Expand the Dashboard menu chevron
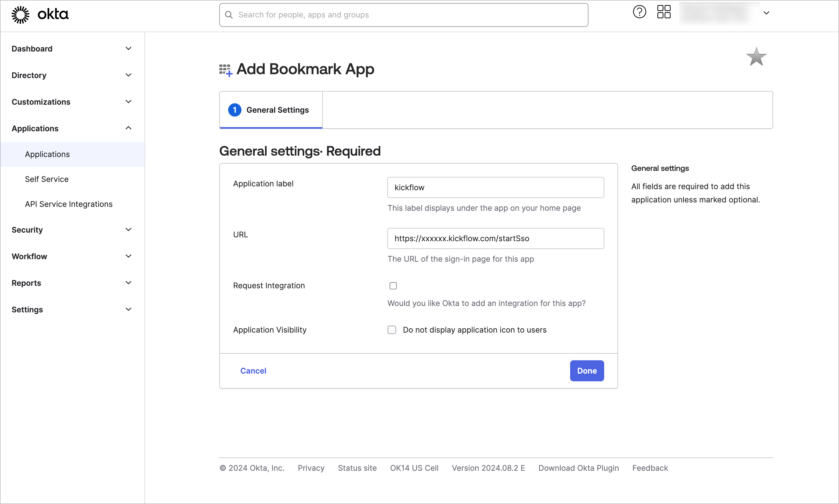The image size is (839, 504). [x=128, y=48]
